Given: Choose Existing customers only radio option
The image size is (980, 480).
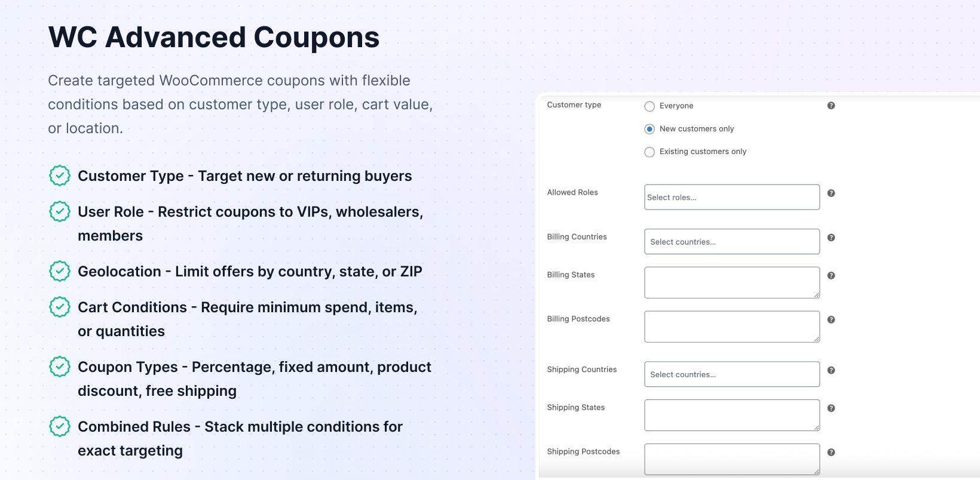Looking at the screenshot, I should 650,152.
